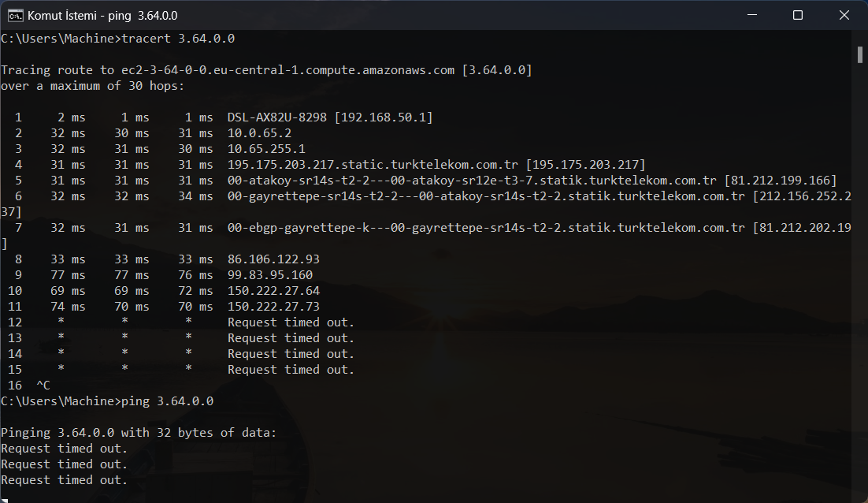The width and height of the screenshot is (868, 503).
Task: Click the amazonaws.com hostname in Tracing route line
Action: 287,70
